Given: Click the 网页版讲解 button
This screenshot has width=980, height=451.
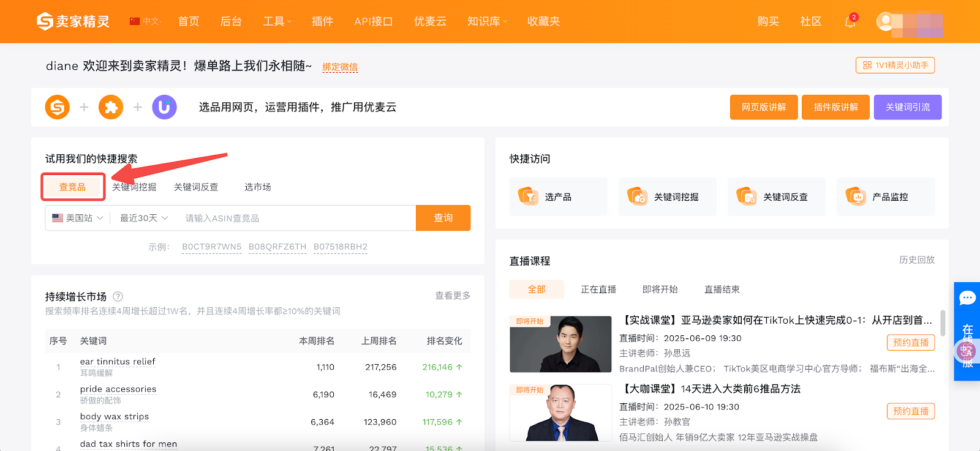Looking at the screenshot, I should pyautogui.click(x=764, y=107).
